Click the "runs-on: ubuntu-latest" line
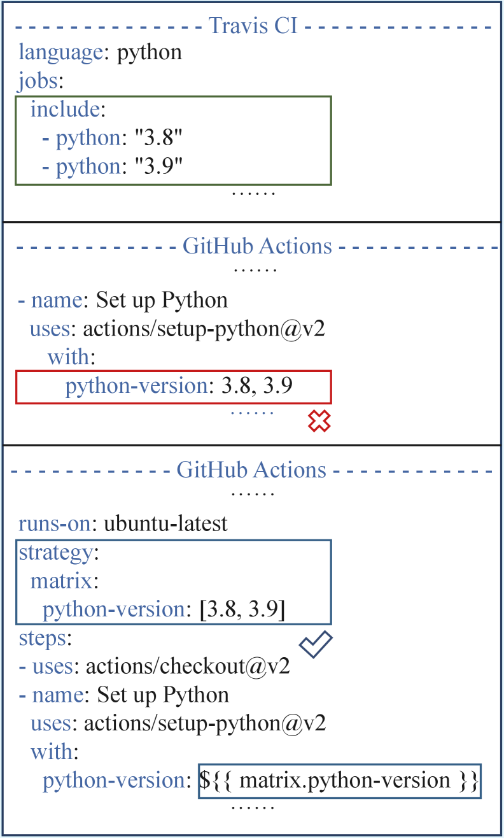 pyautogui.click(x=123, y=524)
